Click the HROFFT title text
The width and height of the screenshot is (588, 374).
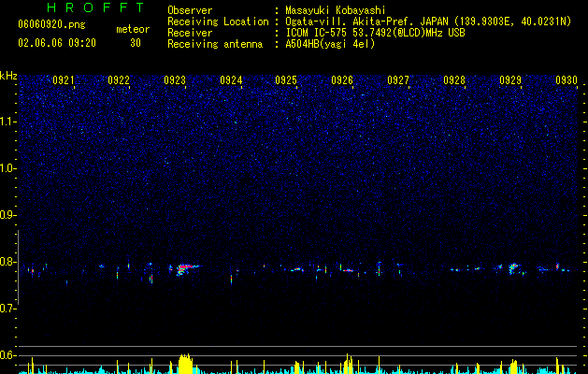tap(95, 7)
